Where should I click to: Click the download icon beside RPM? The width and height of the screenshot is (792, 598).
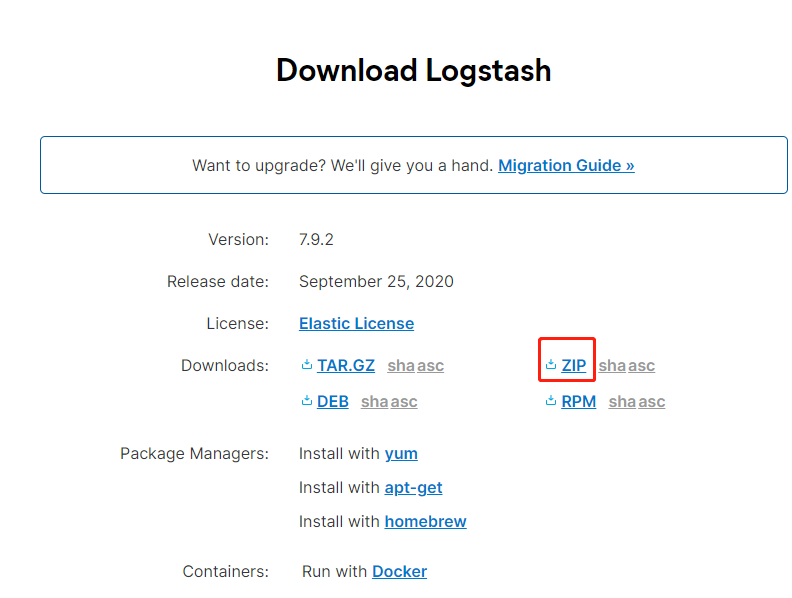click(x=551, y=401)
